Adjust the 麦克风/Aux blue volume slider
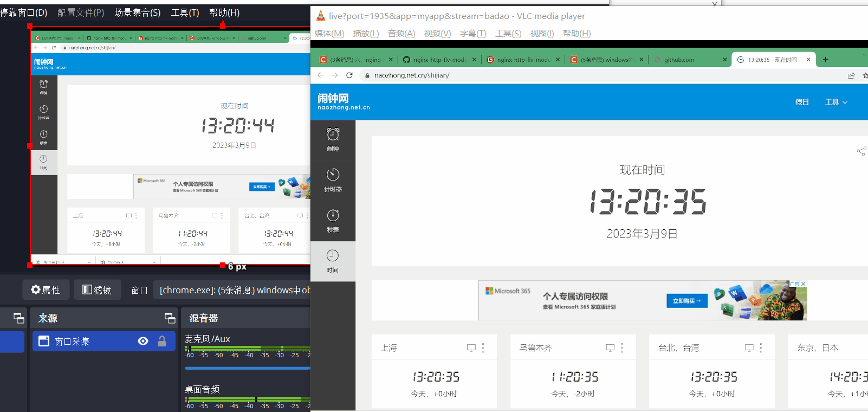The height and width of the screenshot is (412, 868). point(247,368)
